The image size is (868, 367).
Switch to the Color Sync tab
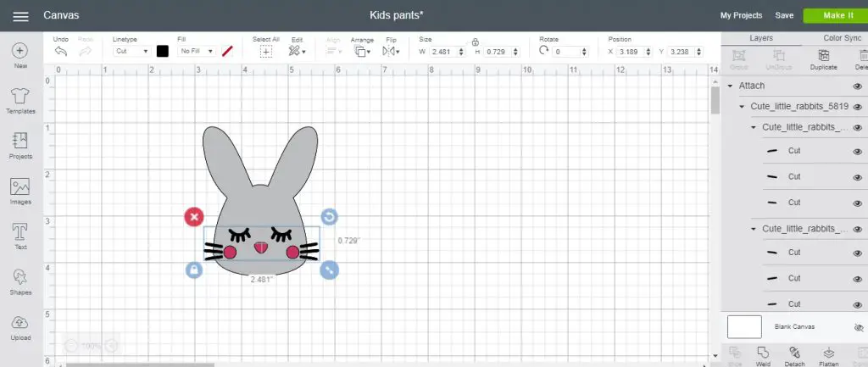tap(840, 38)
